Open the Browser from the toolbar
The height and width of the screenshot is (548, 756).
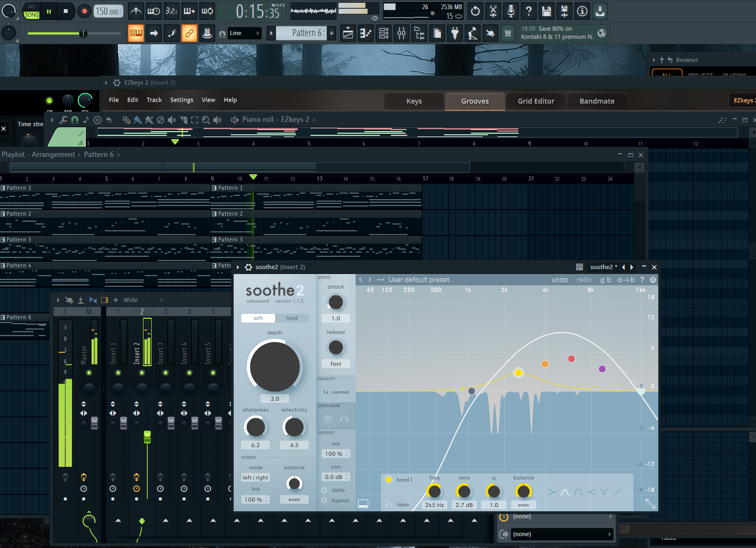(x=419, y=33)
